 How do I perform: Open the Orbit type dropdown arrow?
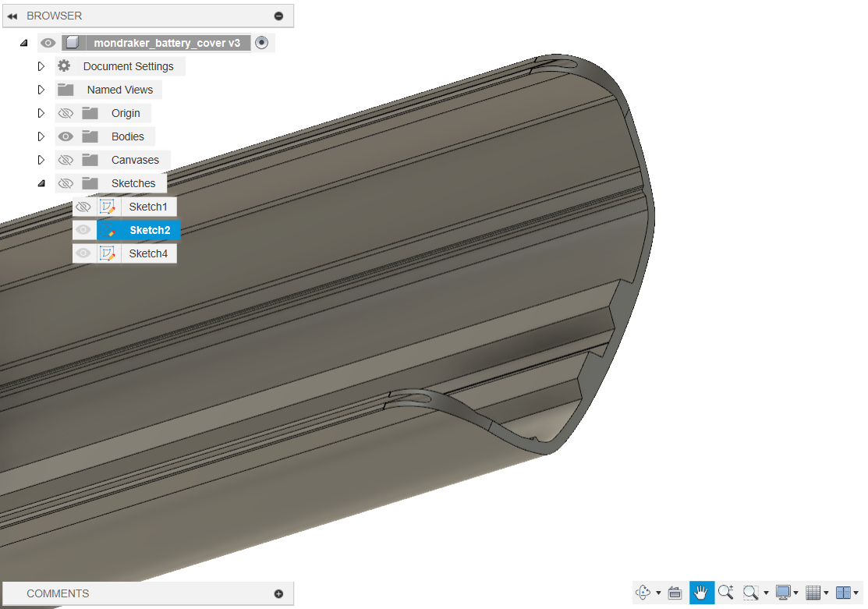tap(658, 593)
